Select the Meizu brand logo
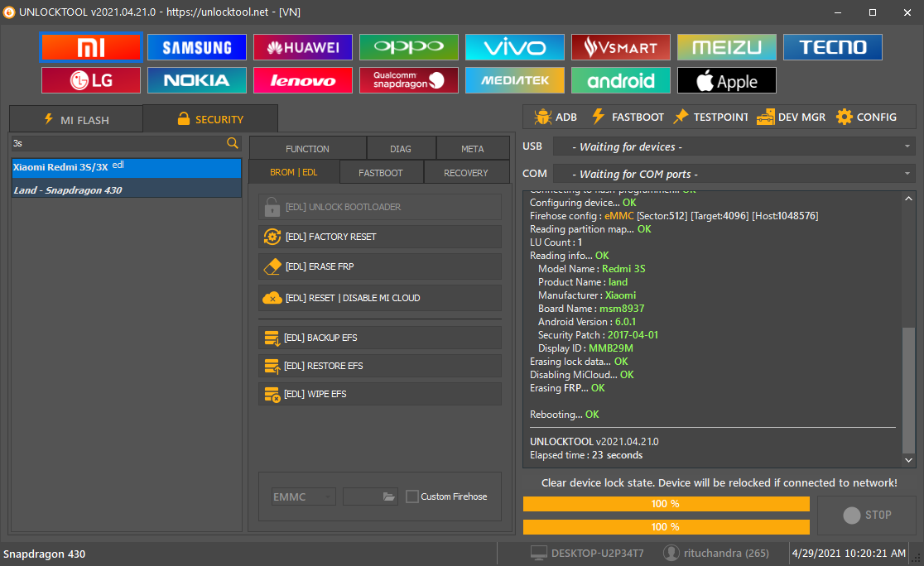Screen dimensions: 924x566 pos(727,47)
